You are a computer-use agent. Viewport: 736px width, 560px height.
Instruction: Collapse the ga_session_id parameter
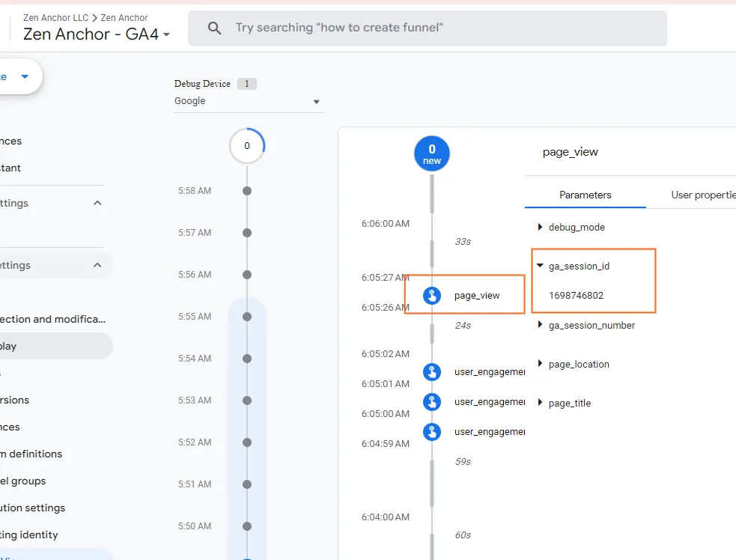click(540, 266)
